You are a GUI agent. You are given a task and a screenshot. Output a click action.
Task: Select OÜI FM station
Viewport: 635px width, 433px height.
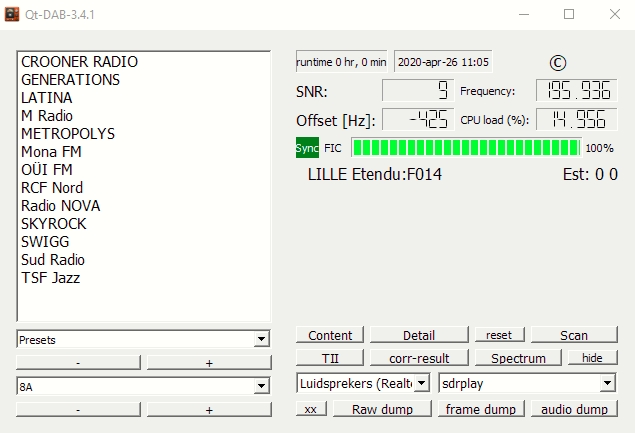[x=143, y=170]
